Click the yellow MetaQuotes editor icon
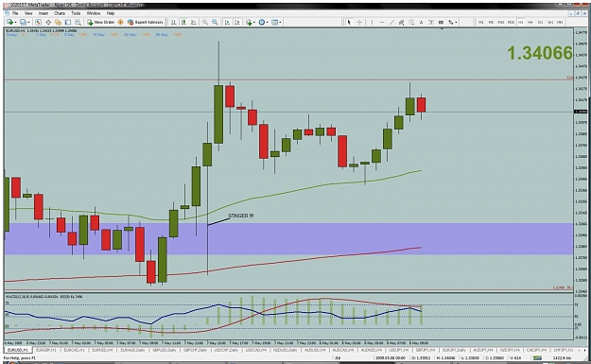 tap(121, 23)
